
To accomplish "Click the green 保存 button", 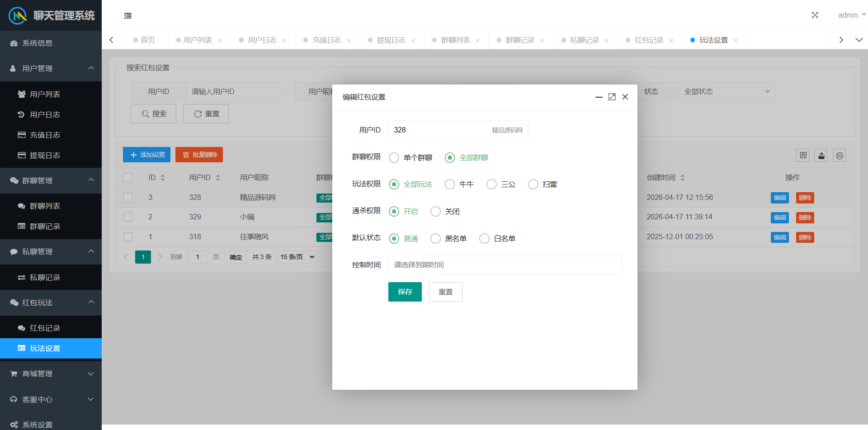I will [x=405, y=292].
